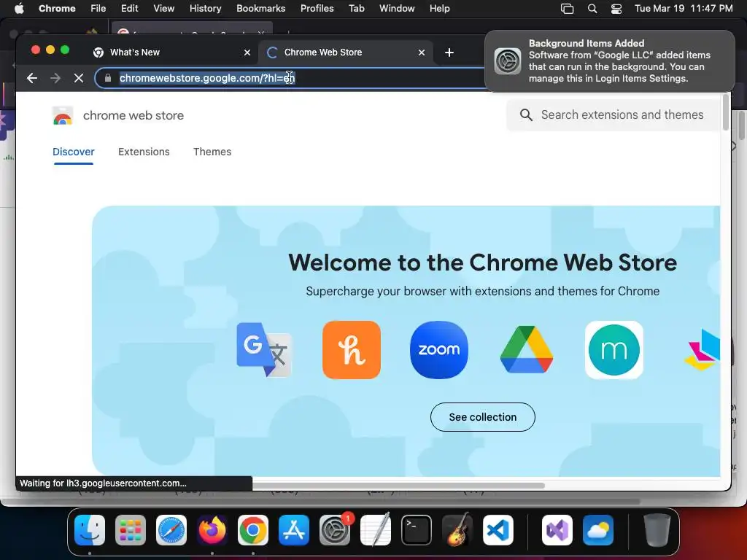Screen dimensions: 747x560
Task: Open System Settings from the Dock
Action: (335, 530)
